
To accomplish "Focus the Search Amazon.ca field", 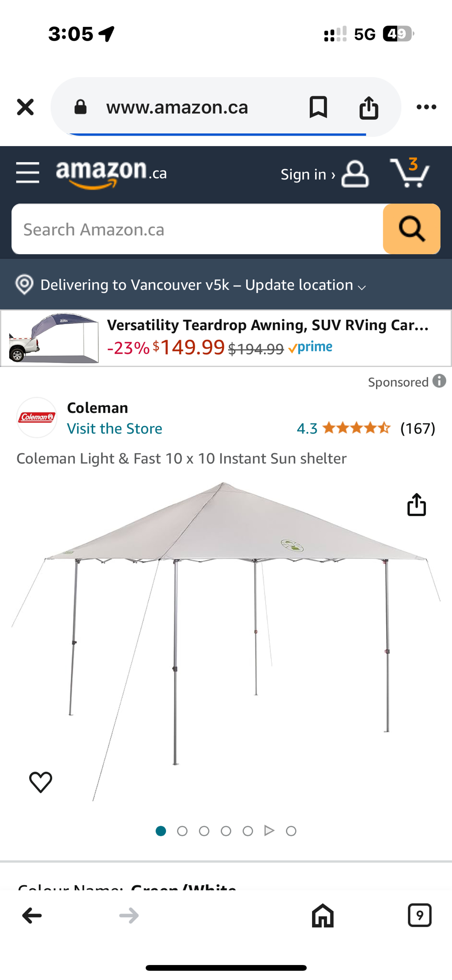I will click(197, 230).
